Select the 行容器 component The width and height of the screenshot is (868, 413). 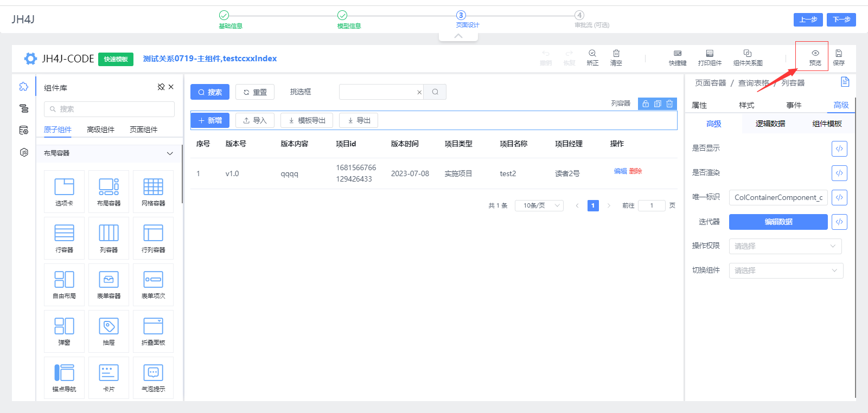(x=64, y=238)
